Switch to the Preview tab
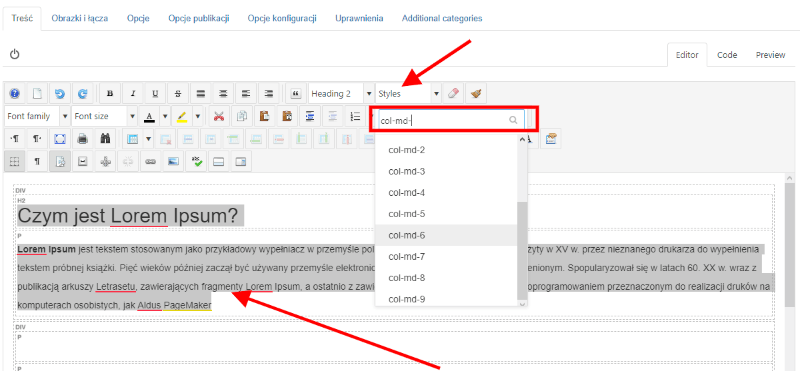The width and height of the screenshot is (800, 371). pyautogui.click(x=770, y=55)
